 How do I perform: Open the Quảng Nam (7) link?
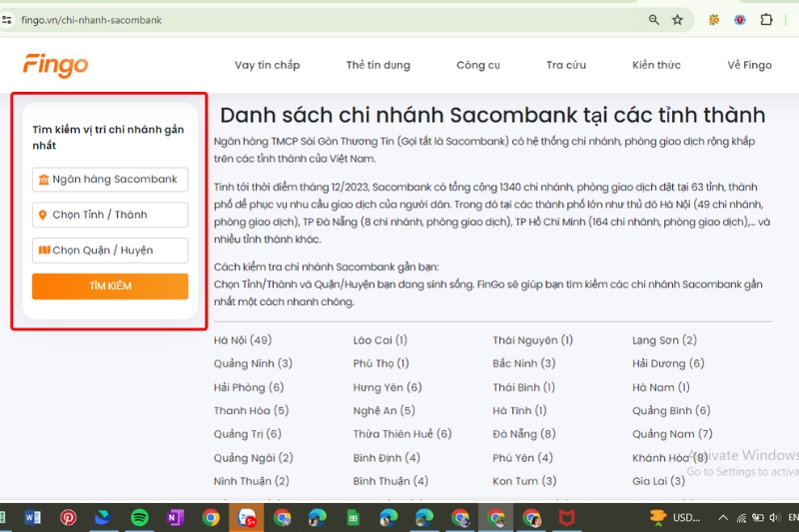pyautogui.click(x=672, y=434)
